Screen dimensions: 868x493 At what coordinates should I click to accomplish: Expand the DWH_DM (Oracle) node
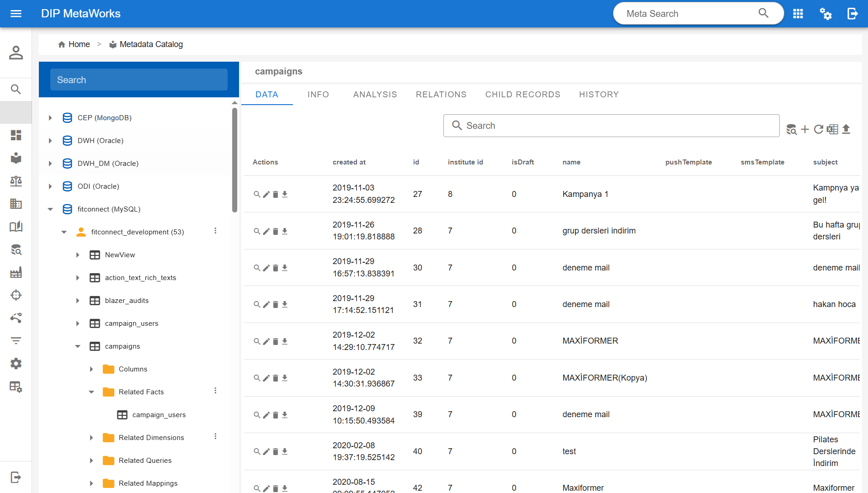tap(50, 164)
